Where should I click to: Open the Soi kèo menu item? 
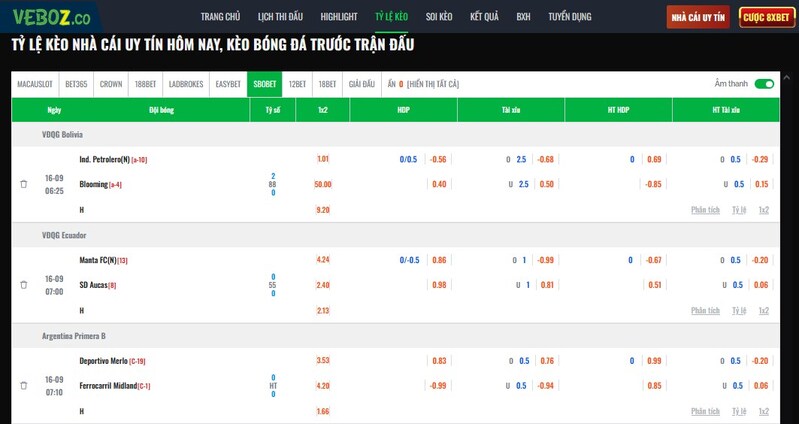click(x=439, y=17)
